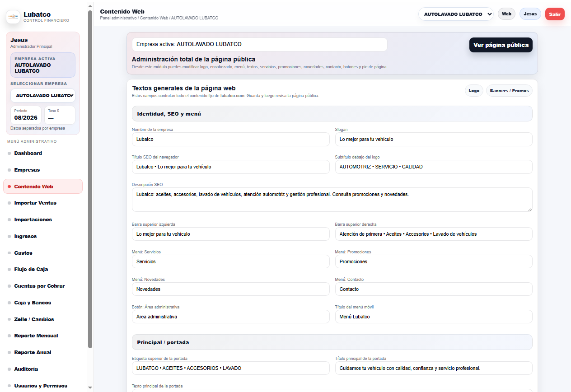This screenshot has width=571, height=392.
Task: Grab the Descripción SEO textarea resize handle
Action: 530,209
